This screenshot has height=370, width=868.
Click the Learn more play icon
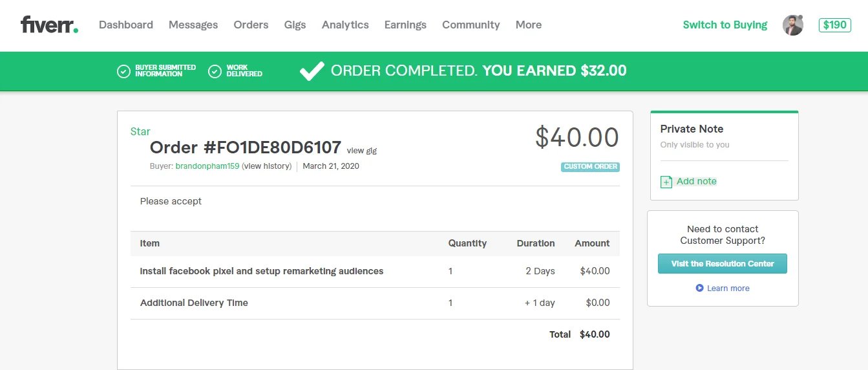click(699, 288)
